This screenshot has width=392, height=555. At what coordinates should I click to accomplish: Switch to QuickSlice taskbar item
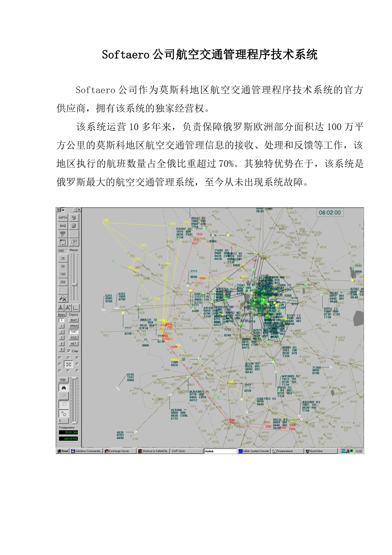tap(321, 451)
